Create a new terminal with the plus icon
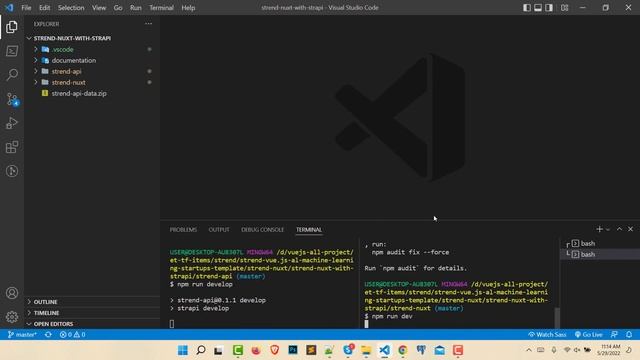The width and height of the screenshot is (640, 360). (x=599, y=229)
